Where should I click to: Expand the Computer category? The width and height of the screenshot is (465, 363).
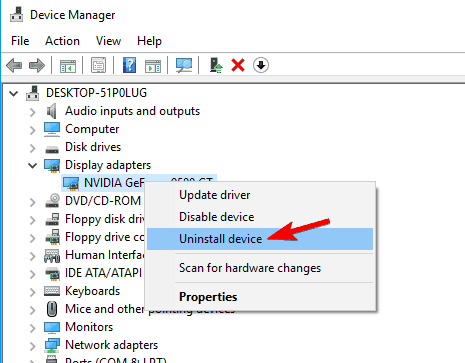tap(32, 130)
